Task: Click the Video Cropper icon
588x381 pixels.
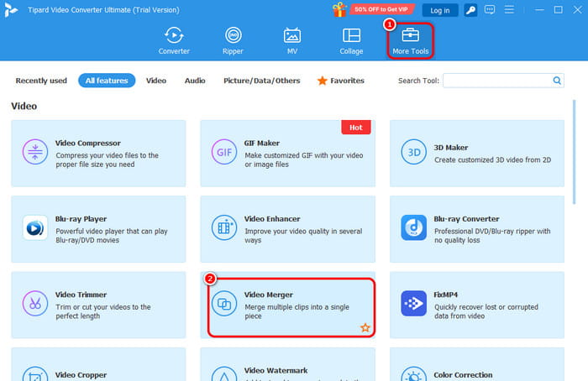Action: tap(35, 374)
